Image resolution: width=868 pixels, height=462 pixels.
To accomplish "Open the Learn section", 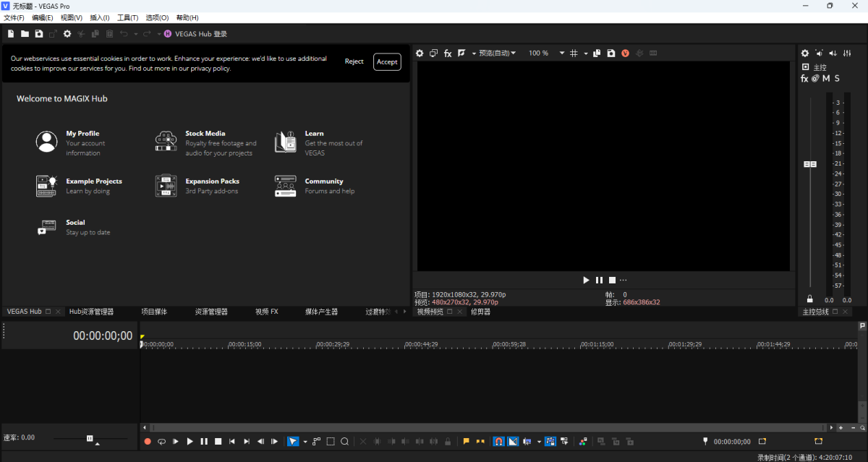I will coord(318,142).
